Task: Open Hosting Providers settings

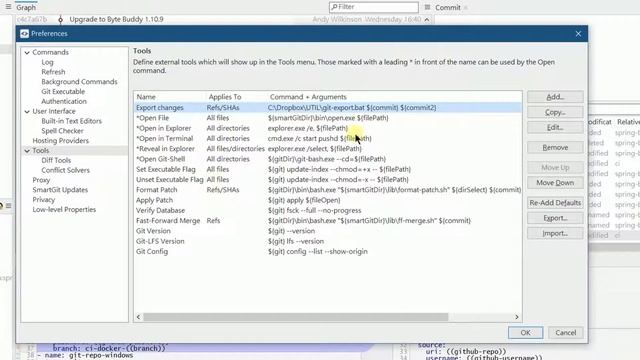Action: click(60, 140)
